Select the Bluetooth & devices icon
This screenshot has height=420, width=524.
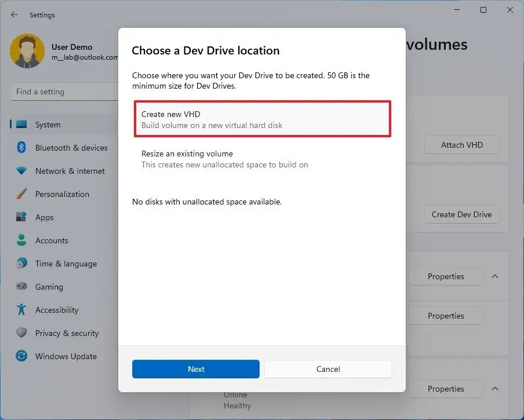click(x=20, y=148)
